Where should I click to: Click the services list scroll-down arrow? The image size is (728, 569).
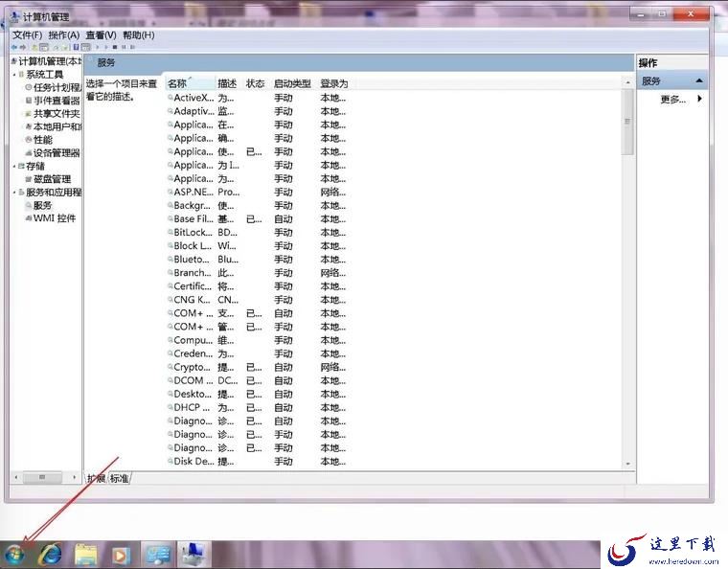pos(627,464)
